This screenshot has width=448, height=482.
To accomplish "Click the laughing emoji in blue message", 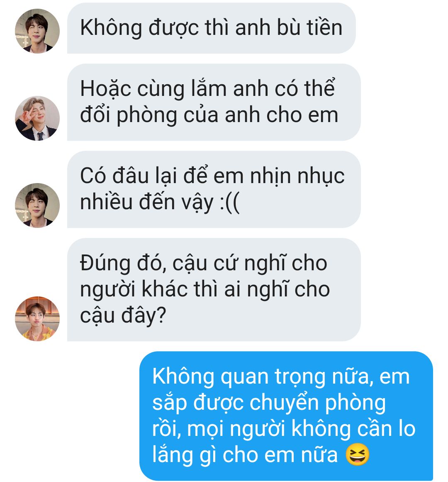I will 358,454.
